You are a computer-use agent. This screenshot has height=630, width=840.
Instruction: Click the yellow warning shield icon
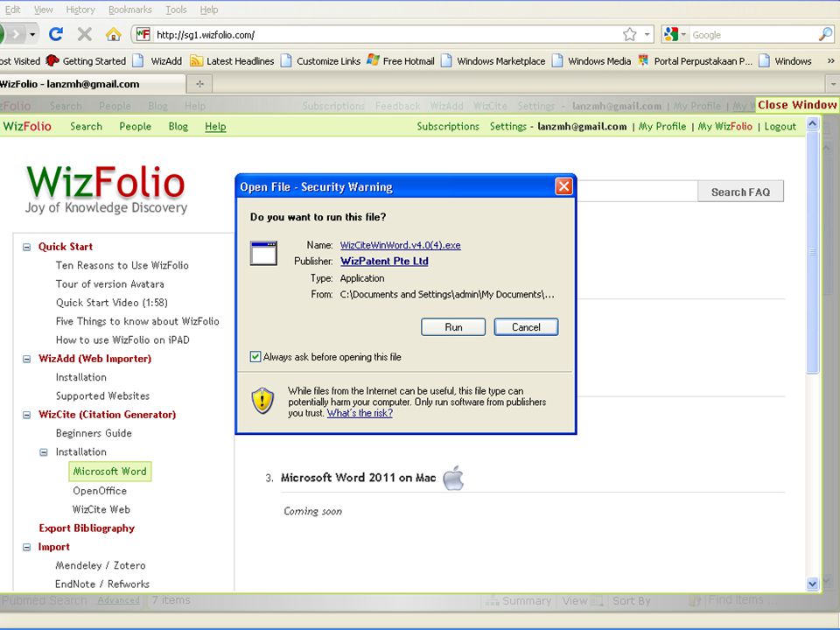[262, 401]
